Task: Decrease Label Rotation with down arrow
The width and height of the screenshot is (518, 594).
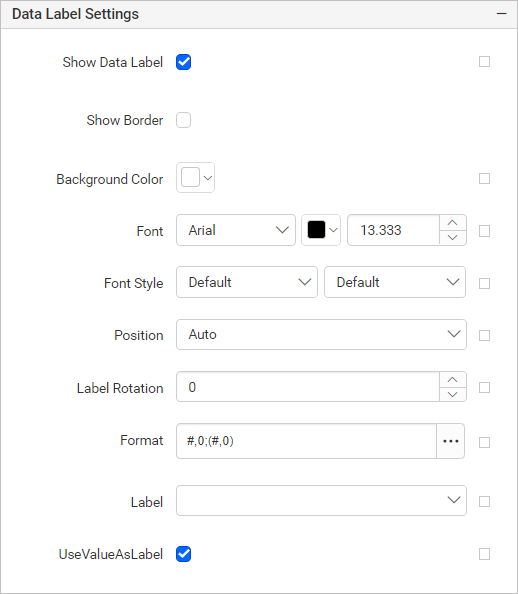Action: tap(452, 394)
